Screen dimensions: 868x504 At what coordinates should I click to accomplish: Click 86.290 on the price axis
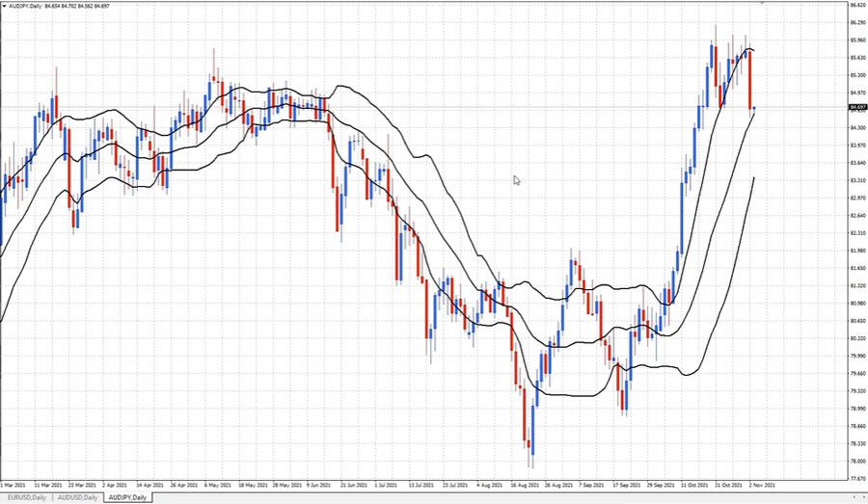(x=856, y=22)
